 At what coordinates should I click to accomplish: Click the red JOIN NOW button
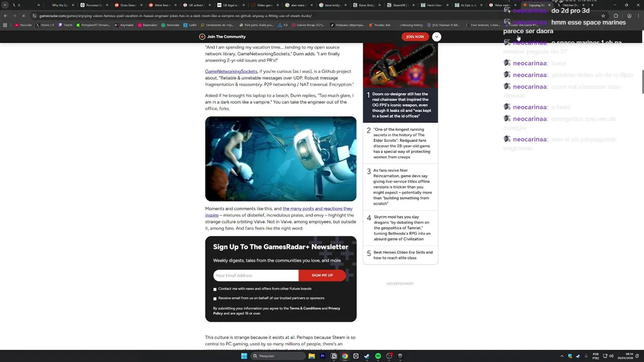415,37
